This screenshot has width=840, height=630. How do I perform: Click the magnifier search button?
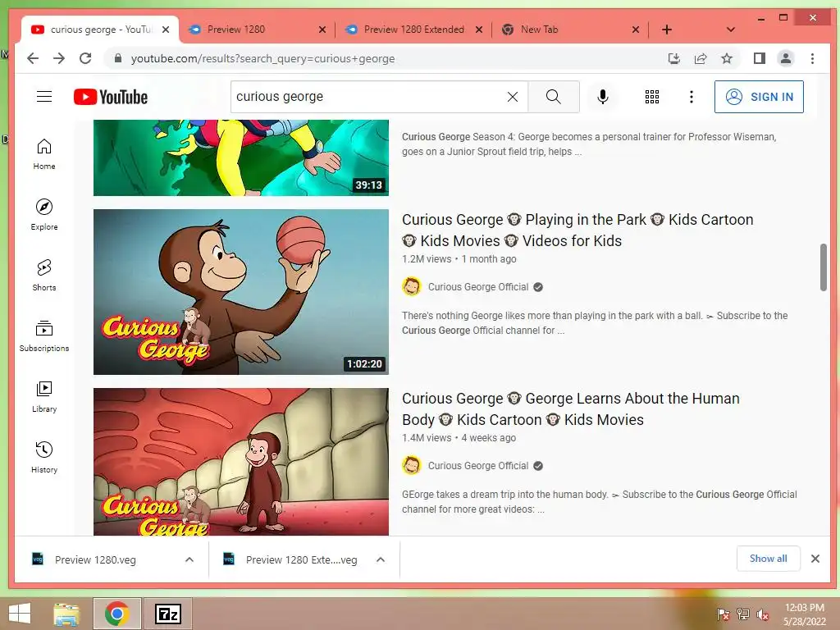click(x=554, y=97)
